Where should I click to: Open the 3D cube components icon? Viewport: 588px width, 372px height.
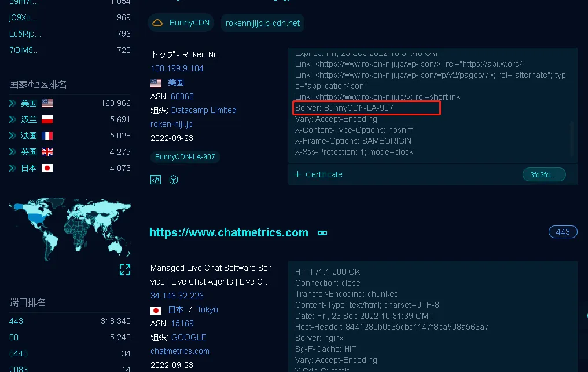(x=174, y=180)
